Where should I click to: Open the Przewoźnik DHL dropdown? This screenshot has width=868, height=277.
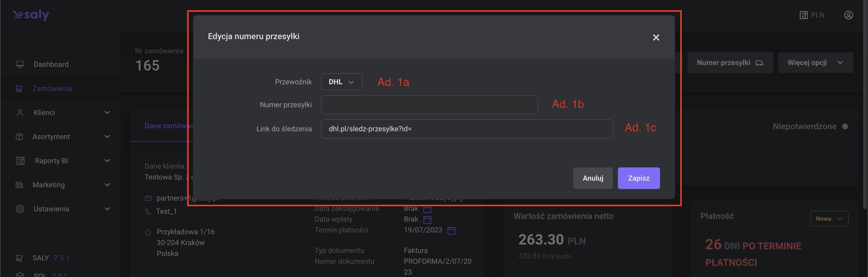pos(341,82)
